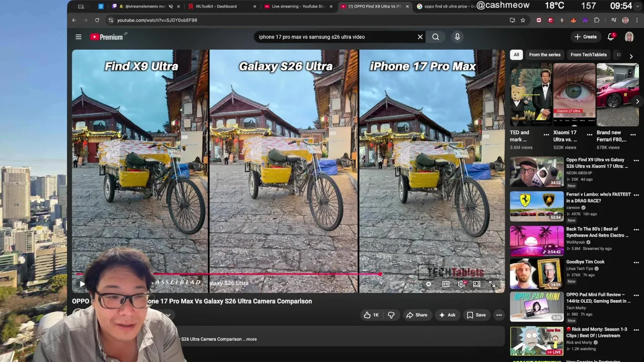The width and height of the screenshot is (644, 362).
Task: Start voice search with the microphone
Action: click(x=457, y=37)
